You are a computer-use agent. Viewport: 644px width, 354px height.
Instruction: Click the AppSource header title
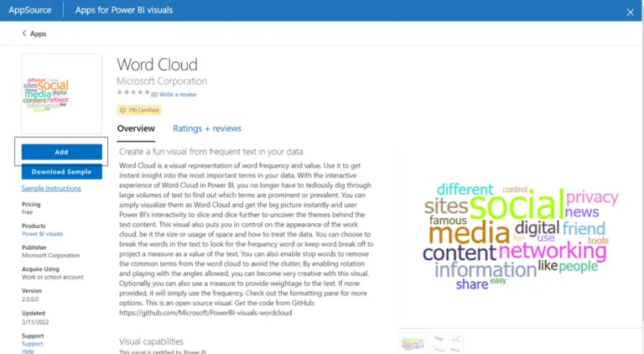tap(29, 11)
